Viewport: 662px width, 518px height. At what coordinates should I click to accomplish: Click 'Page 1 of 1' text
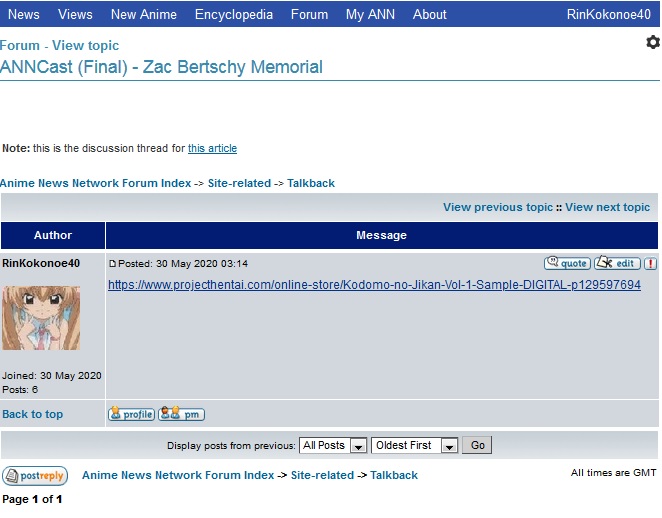(32, 499)
